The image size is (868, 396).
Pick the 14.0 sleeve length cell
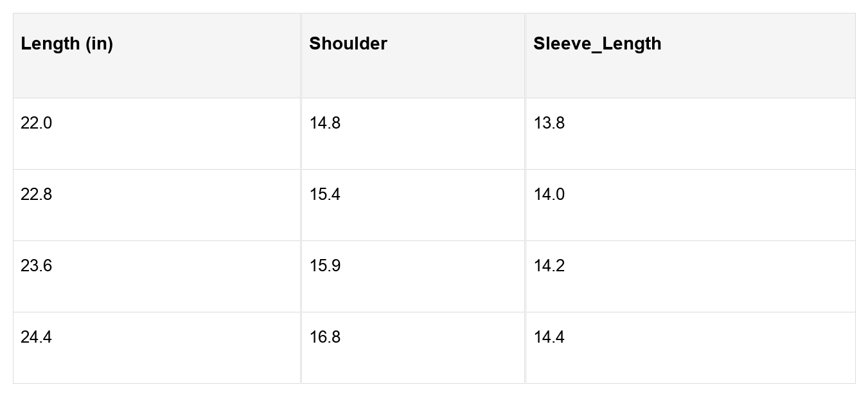(x=549, y=195)
